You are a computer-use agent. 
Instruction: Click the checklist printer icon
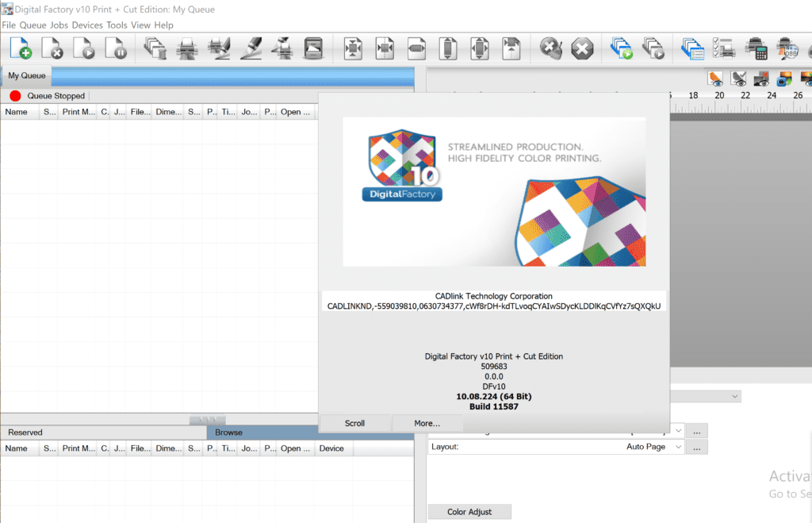click(x=722, y=48)
